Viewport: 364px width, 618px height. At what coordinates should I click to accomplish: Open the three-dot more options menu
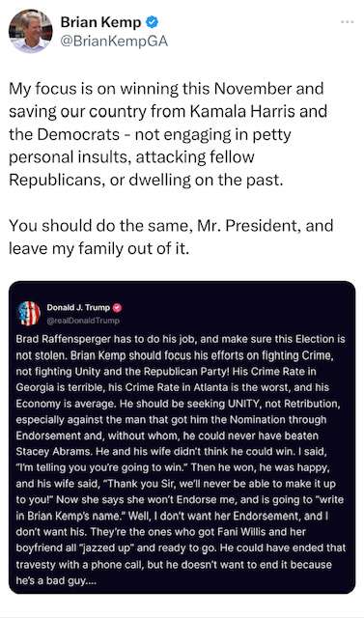coord(347,22)
